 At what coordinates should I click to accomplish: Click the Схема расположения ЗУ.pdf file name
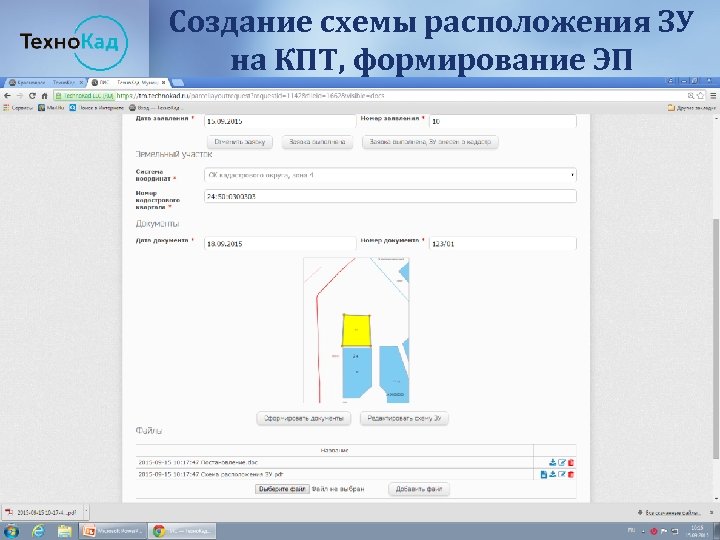[x=210, y=474]
